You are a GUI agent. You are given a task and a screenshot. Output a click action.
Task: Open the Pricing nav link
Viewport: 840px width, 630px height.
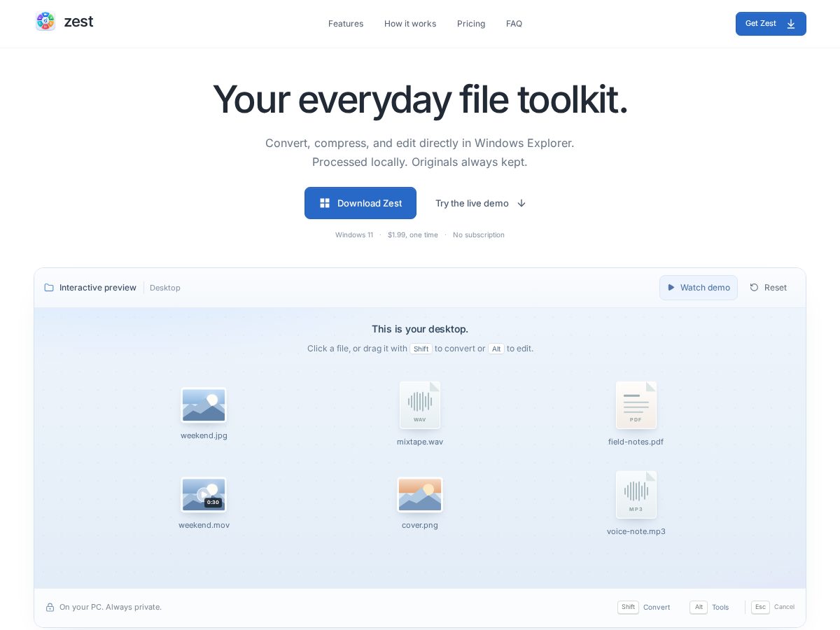[x=471, y=24]
